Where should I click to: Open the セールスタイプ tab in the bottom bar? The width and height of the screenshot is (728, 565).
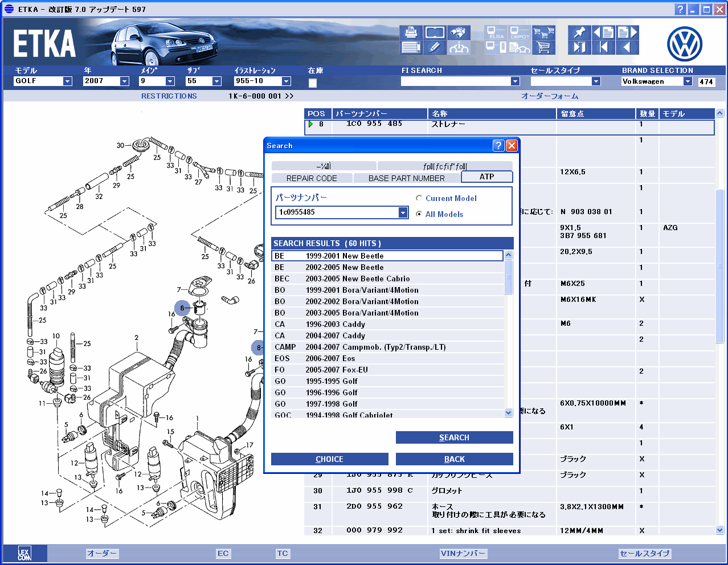click(645, 553)
